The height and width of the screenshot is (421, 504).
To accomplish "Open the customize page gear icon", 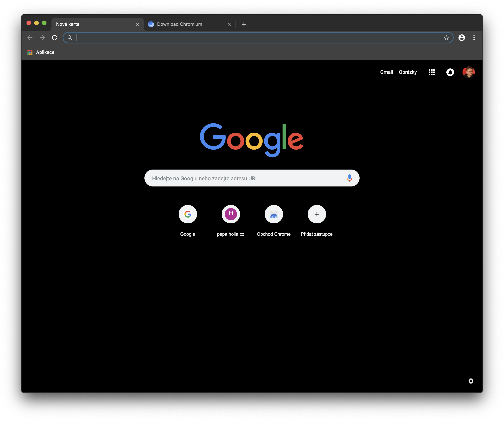I will pos(471,381).
